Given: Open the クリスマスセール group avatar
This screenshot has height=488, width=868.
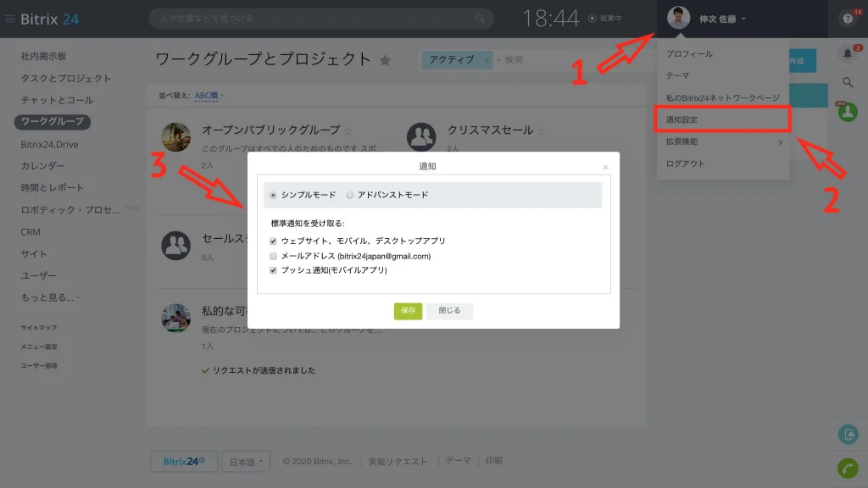Looking at the screenshot, I should pos(421,137).
